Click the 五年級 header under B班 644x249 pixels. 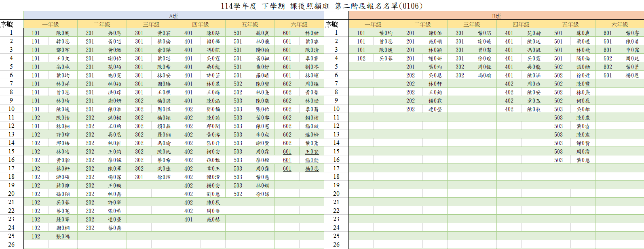click(x=570, y=24)
